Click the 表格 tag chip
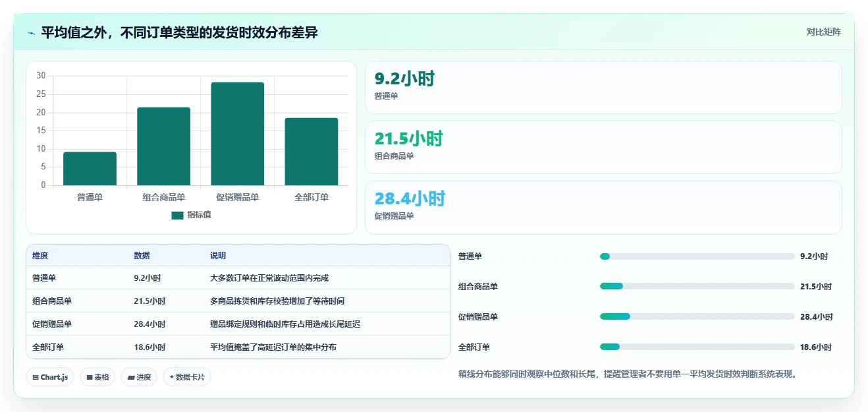The image size is (868, 412). (x=98, y=377)
